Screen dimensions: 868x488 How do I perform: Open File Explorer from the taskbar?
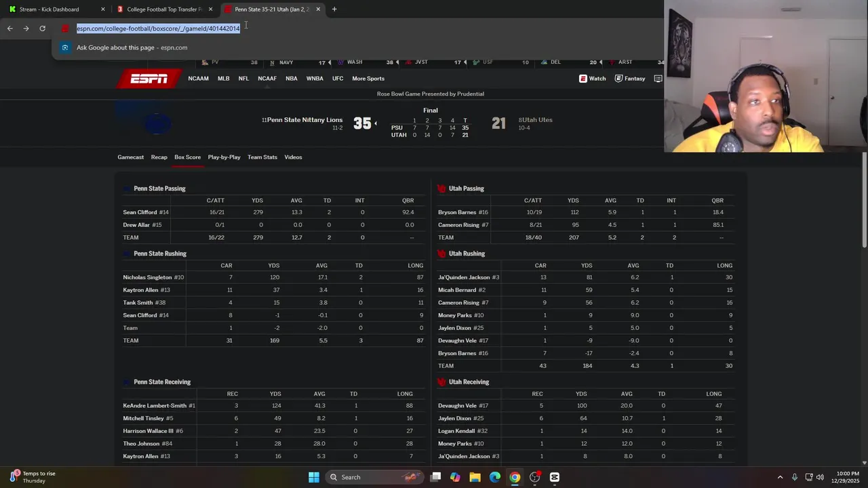pyautogui.click(x=475, y=477)
